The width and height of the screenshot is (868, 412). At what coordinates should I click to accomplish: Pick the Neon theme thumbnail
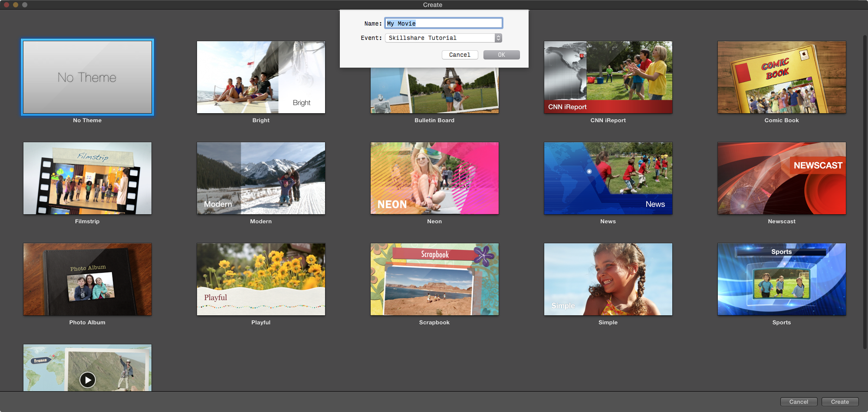point(434,178)
